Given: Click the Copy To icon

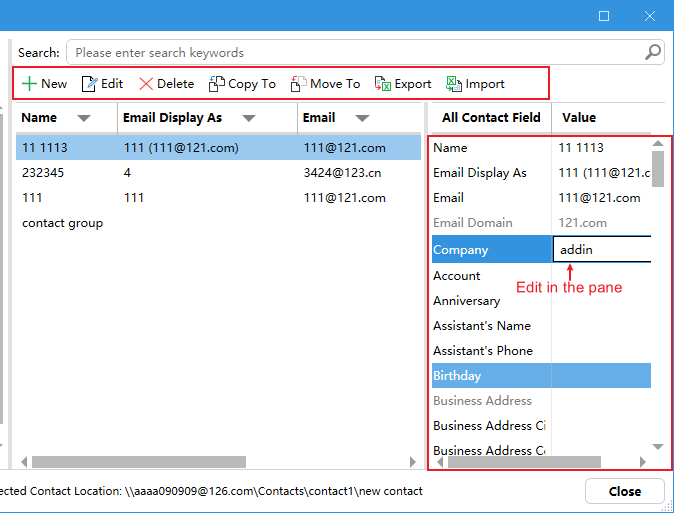Looking at the screenshot, I should pyautogui.click(x=216, y=84).
